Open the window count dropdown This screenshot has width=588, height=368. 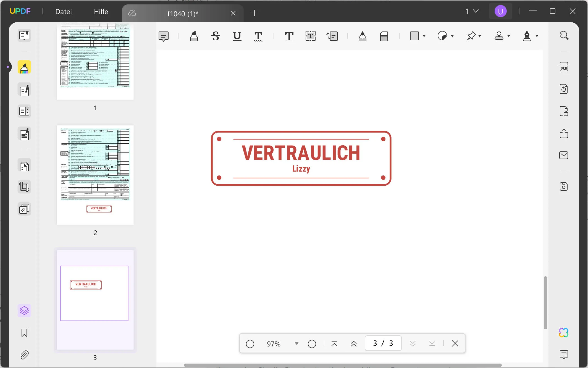tap(472, 11)
